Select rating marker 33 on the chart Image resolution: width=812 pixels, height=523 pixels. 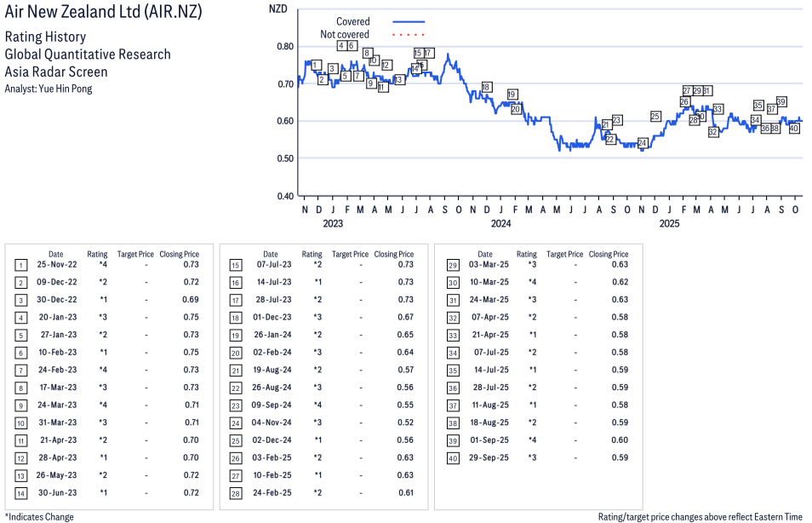coord(718,109)
